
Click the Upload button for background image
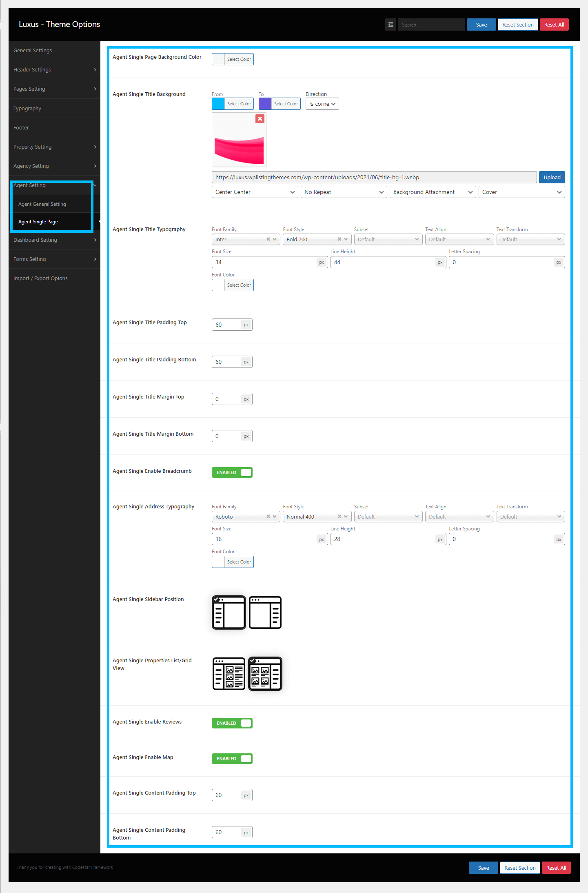pos(552,177)
